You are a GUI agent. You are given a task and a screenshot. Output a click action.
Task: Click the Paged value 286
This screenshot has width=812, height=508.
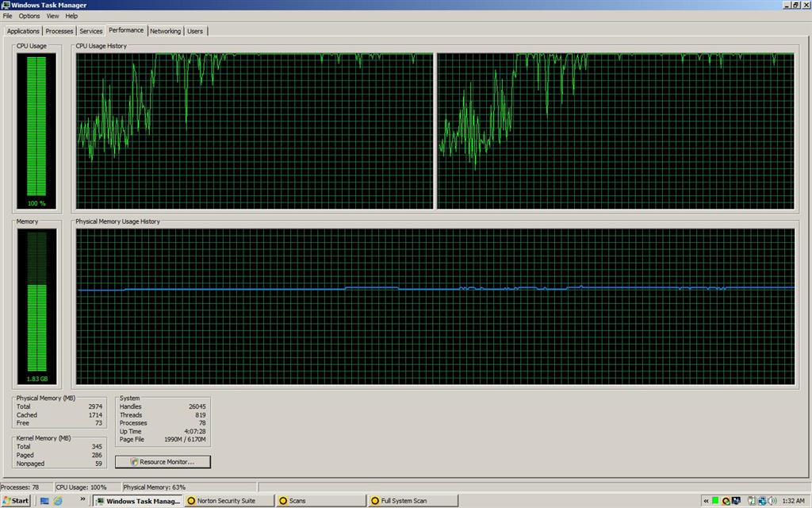(97, 455)
